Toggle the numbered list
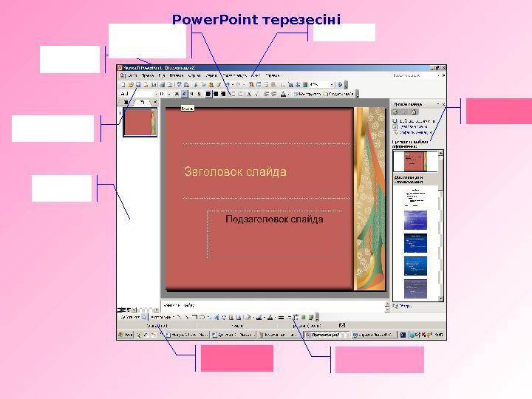 tap(233, 94)
